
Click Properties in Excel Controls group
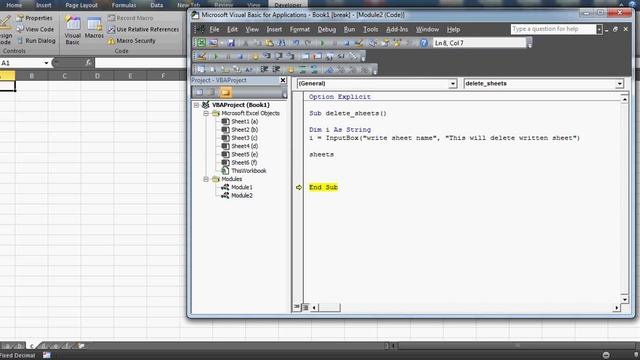click(34, 18)
